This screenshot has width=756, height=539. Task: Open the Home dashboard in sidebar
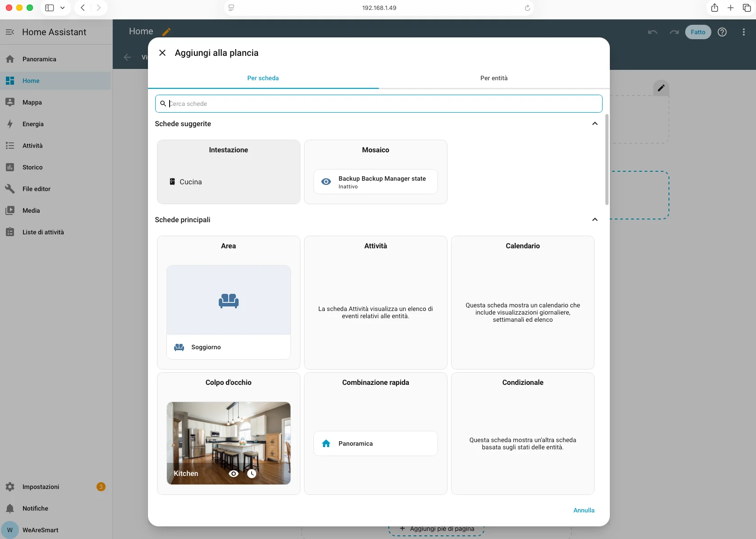point(56,81)
